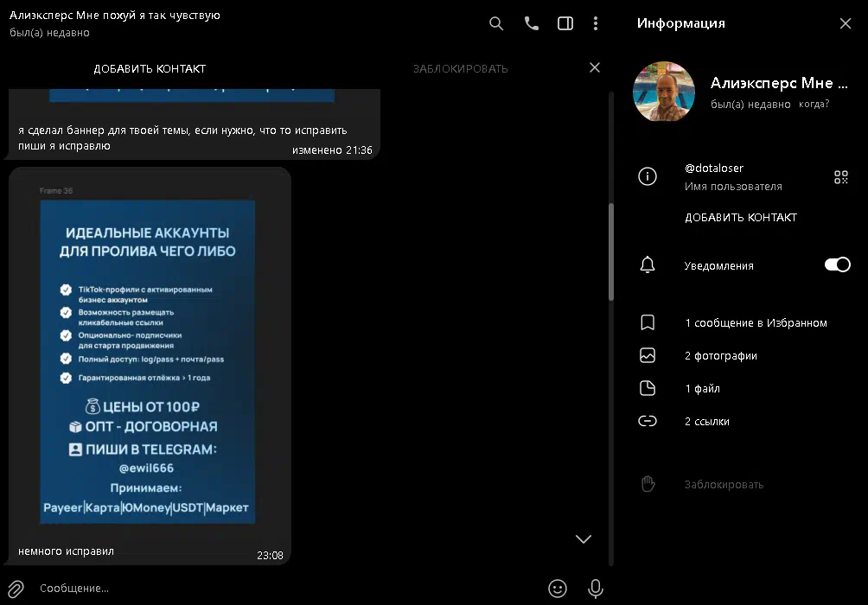This screenshot has width=868, height=605.
Task: Click the caption 'немного исправил'
Action: (66, 551)
